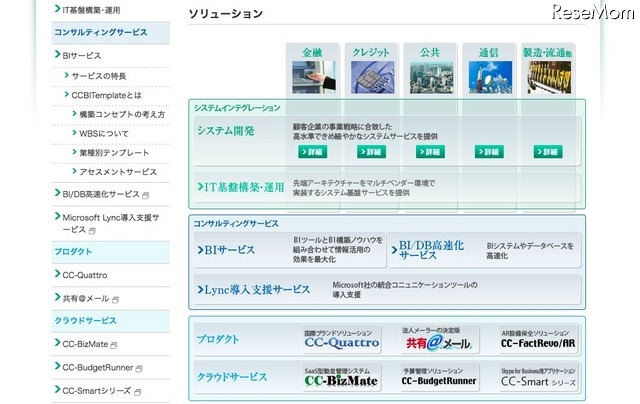640x404 pixels.
Task: Click the 共有@メール product logo
Action: (439, 339)
